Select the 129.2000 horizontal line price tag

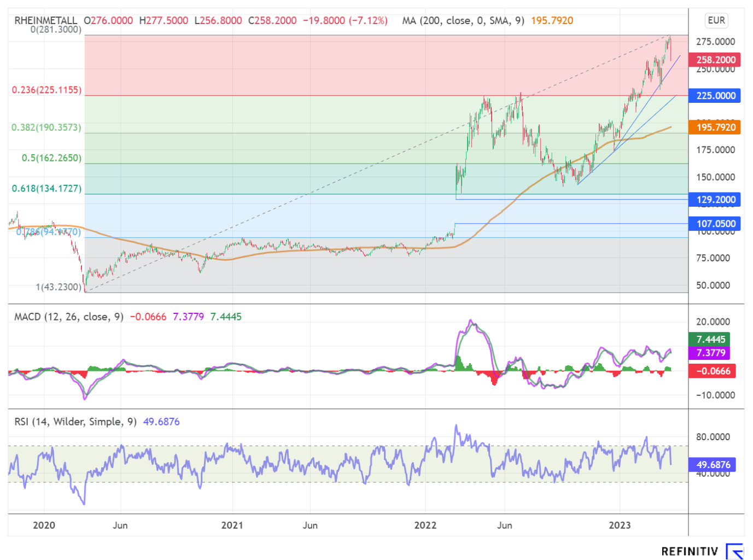tap(715, 200)
